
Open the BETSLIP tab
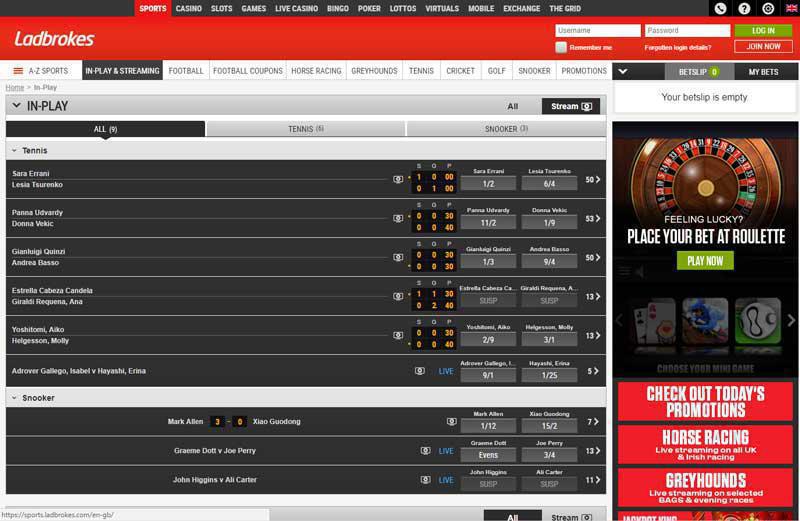click(x=698, y=72)
